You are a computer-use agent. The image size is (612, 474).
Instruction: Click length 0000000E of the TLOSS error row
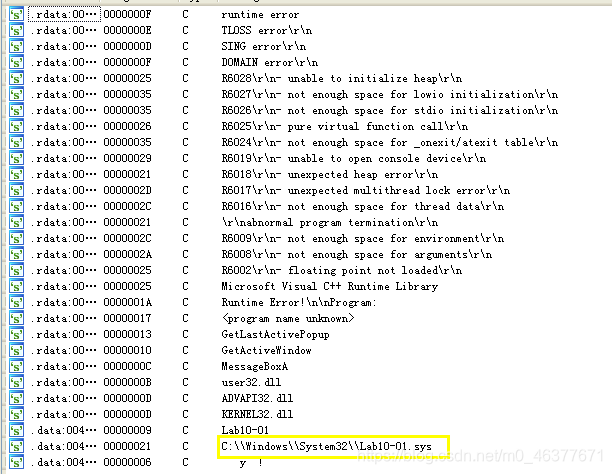pyautogui.click(x=127, y=30)
